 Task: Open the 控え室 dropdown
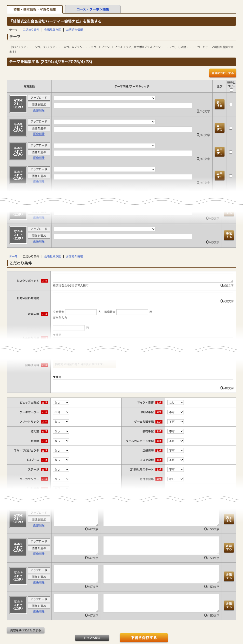[61, 431]
